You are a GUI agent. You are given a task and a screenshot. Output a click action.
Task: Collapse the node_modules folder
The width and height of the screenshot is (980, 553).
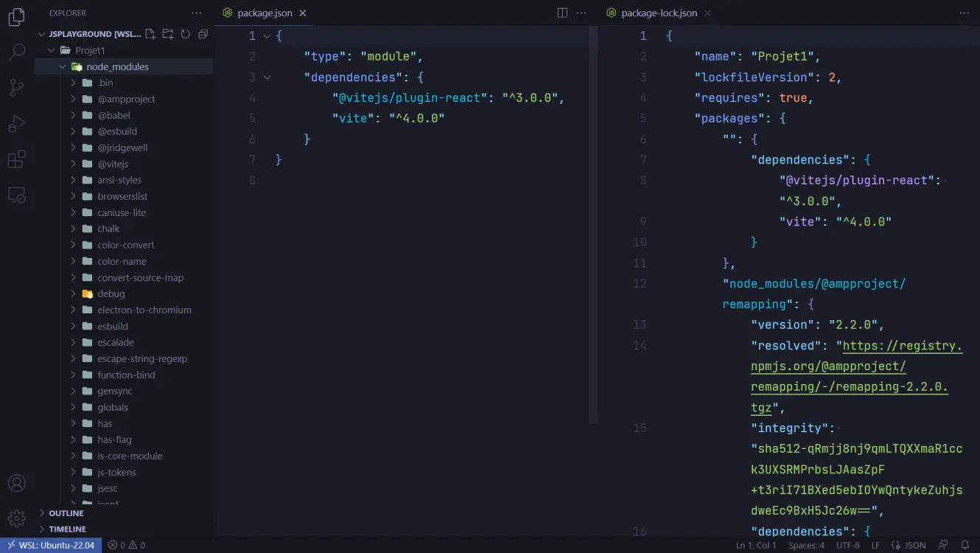[x=63, y=66]
